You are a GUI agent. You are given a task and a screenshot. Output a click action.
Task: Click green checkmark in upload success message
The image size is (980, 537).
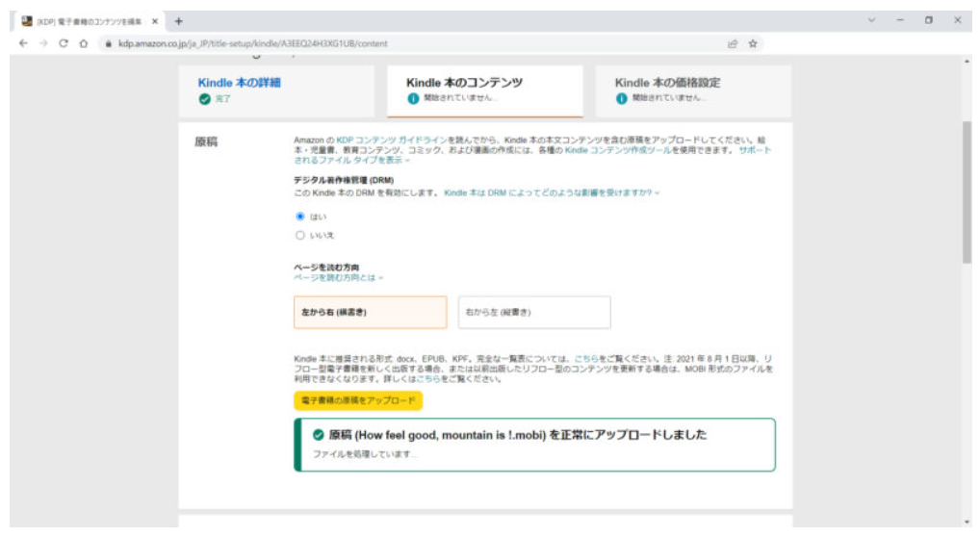(318, 434)
